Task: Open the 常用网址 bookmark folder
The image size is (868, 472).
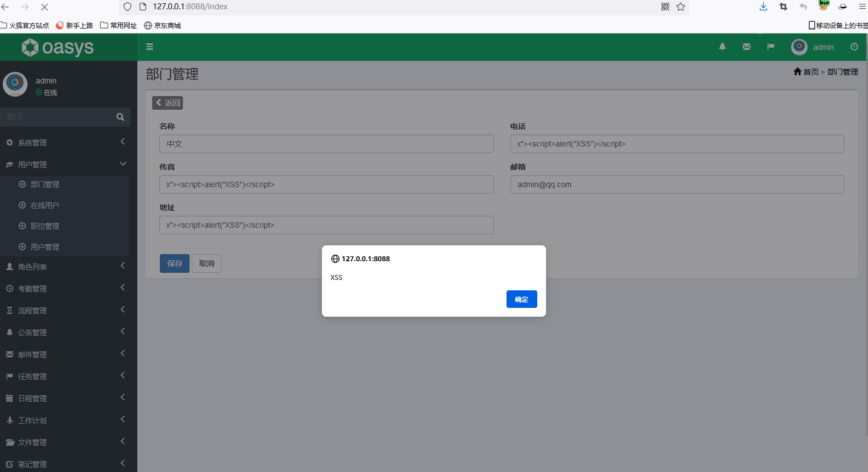Action: tap(119, 25)
